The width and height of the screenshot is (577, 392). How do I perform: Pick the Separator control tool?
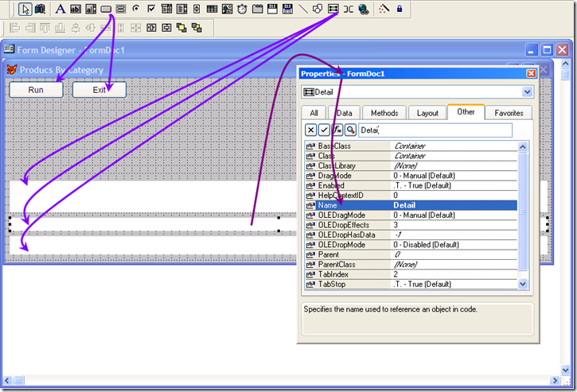point(348,9)
